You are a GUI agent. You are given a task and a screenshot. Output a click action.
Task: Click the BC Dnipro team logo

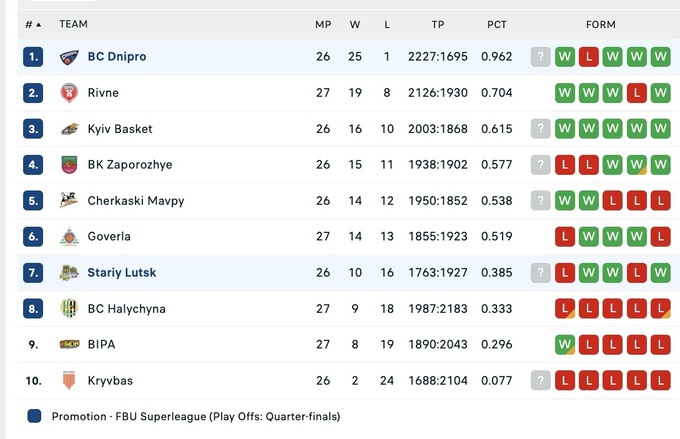[x=69, y=57]
